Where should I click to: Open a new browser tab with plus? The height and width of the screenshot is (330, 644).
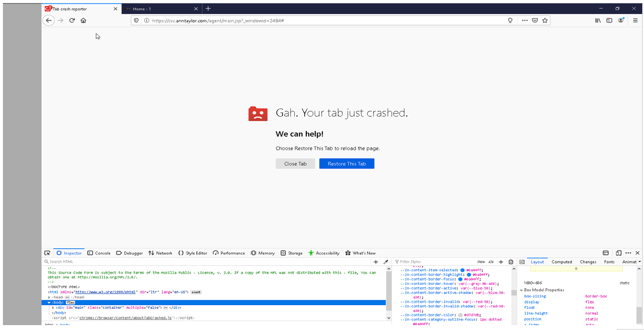pyautogui.click(x=208, y=9)
